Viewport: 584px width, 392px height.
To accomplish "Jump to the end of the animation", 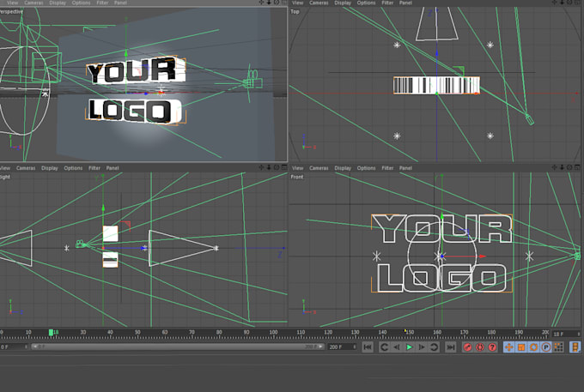I will point(451,347).
